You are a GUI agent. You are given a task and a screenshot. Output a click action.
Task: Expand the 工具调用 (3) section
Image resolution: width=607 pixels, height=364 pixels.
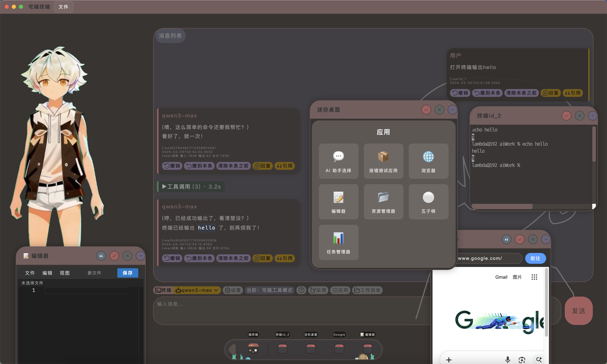pos(191,187)
